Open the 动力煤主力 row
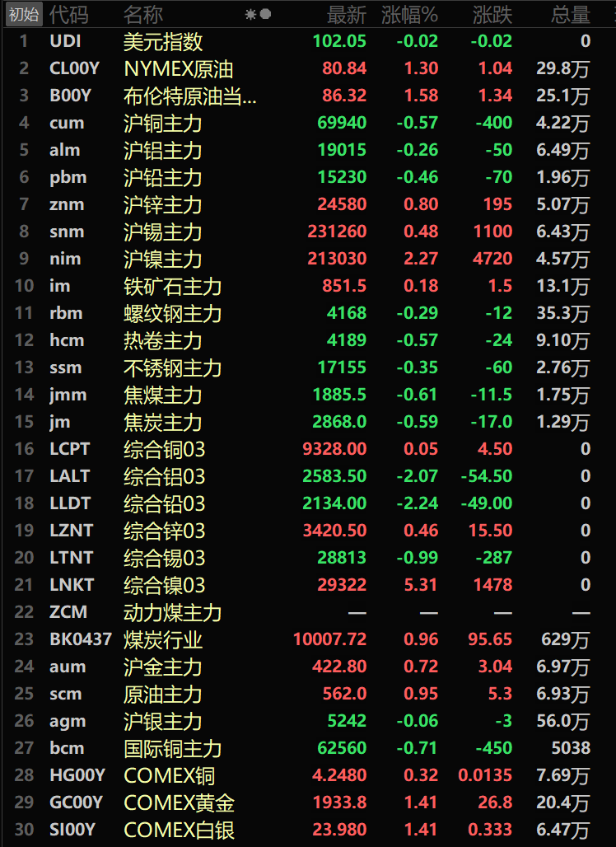The width and height of the screenshot is (616, 847). point(173,612)
